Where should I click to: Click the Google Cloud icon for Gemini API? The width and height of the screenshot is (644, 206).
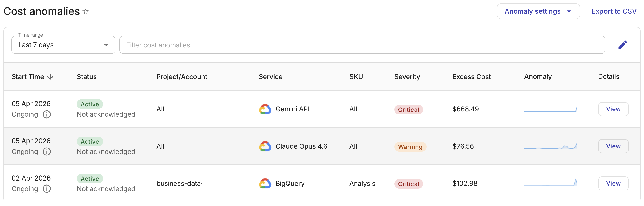pos(265,109)
